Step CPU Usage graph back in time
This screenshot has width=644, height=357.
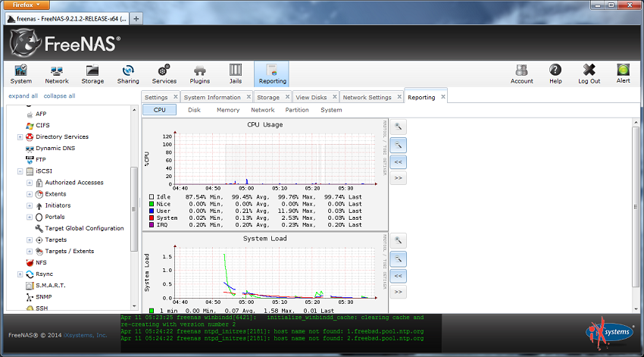[x=398, y=162]
